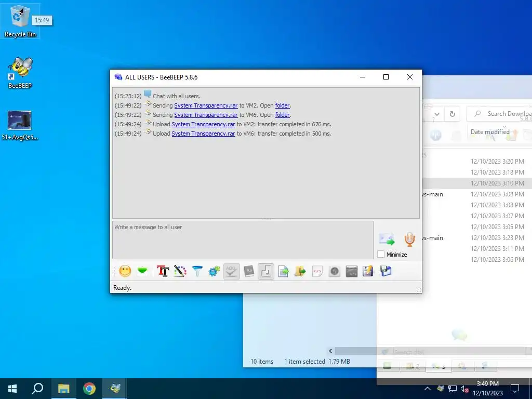Open System Transparency.rar link in 676 ms upload line
Screen dimensions: 532x399
coord(203,124)
